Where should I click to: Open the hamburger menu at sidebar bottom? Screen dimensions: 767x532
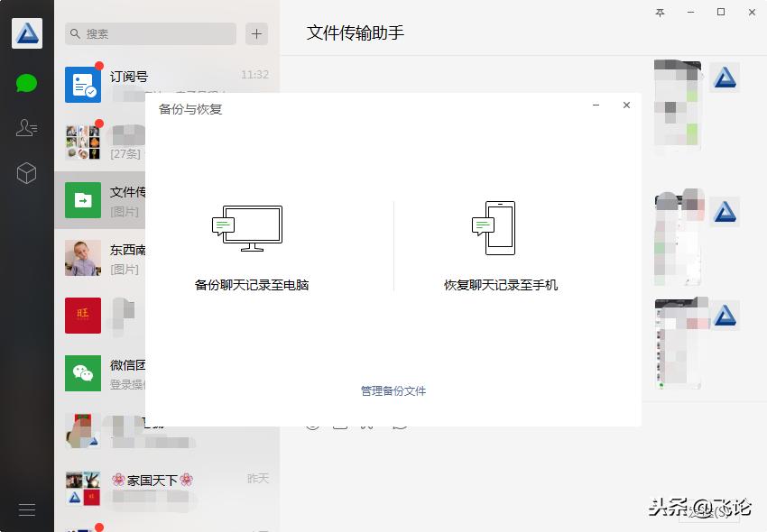(x=27, y=509)
